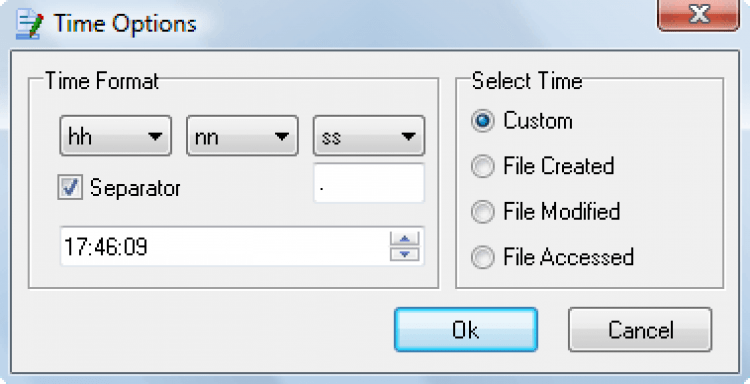Image resolution: width=750 pixels, height=384 pixels.
Task: Increase time with the up spinner arrow
Action: click(x=405, y=239)
